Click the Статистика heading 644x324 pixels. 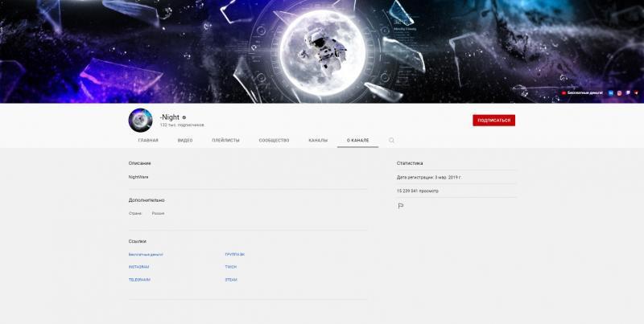[410, 163]
